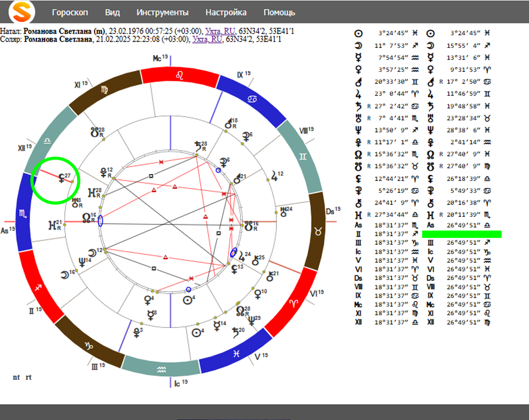The height and width of the screenshot is (420, 529).
Task: Click the As 19 cusp label
Action: click(x=8, y=230)
